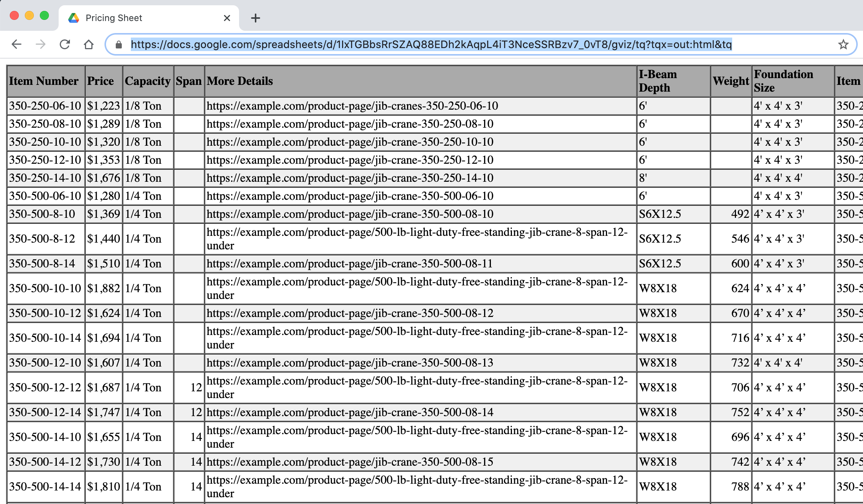Select the I-Beam Depth header cell
This screenshot has height=504, width=863.
pos(658,81)
